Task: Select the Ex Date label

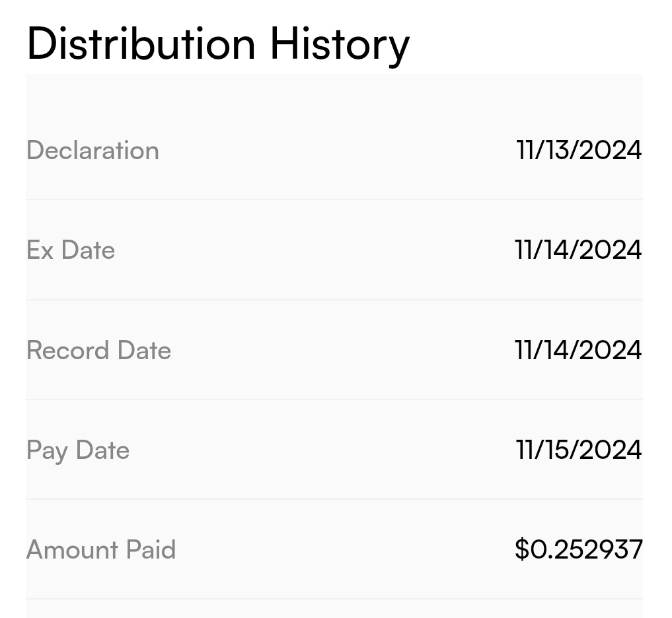Action: pyautogui.click(x=71, y=250)
